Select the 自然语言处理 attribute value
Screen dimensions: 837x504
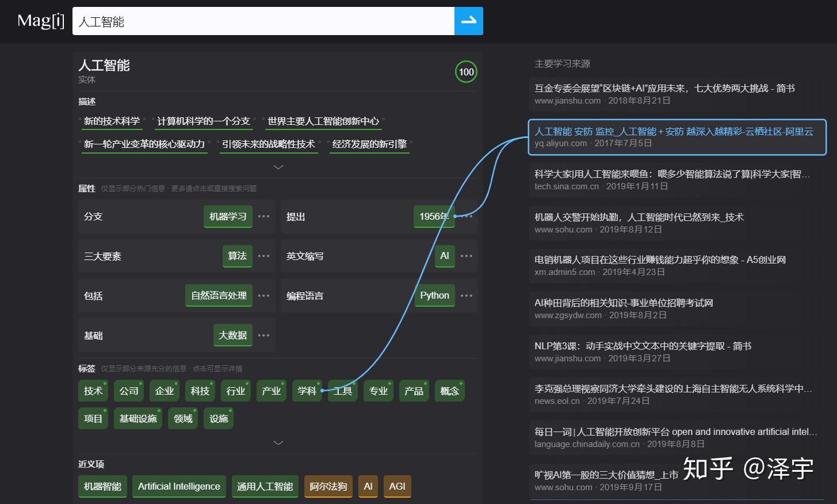point(219,296)
